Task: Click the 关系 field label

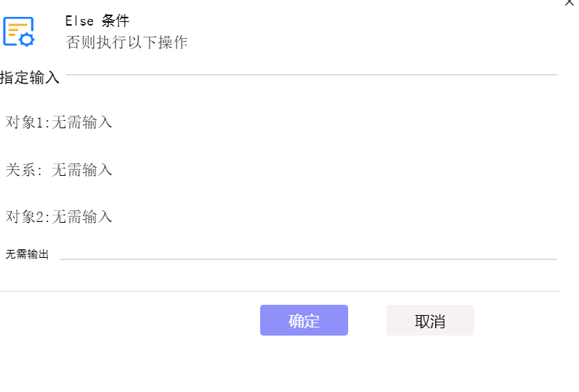Action: pos(21,170)
